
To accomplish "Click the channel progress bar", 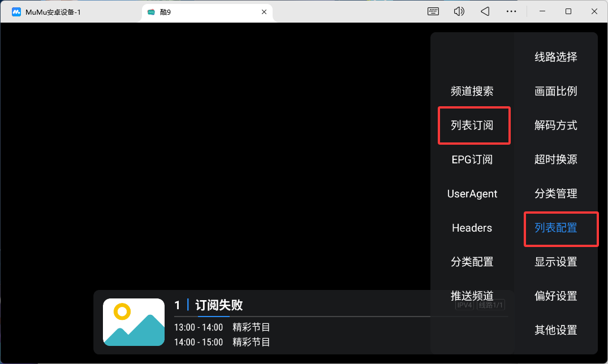I will coord(341,317).
